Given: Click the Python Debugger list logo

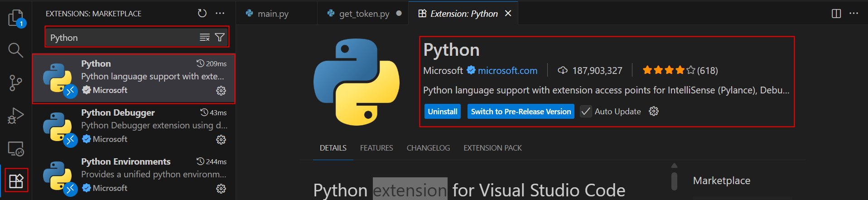Looking at the screenshot, I should (58, 127).
